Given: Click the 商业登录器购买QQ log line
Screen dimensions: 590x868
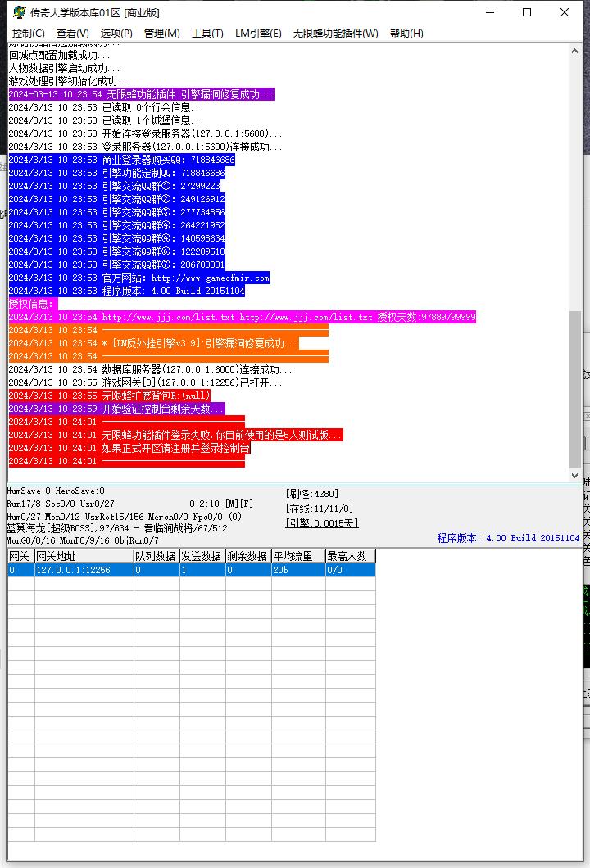Looking at the screenshot, I should (122, 160).
